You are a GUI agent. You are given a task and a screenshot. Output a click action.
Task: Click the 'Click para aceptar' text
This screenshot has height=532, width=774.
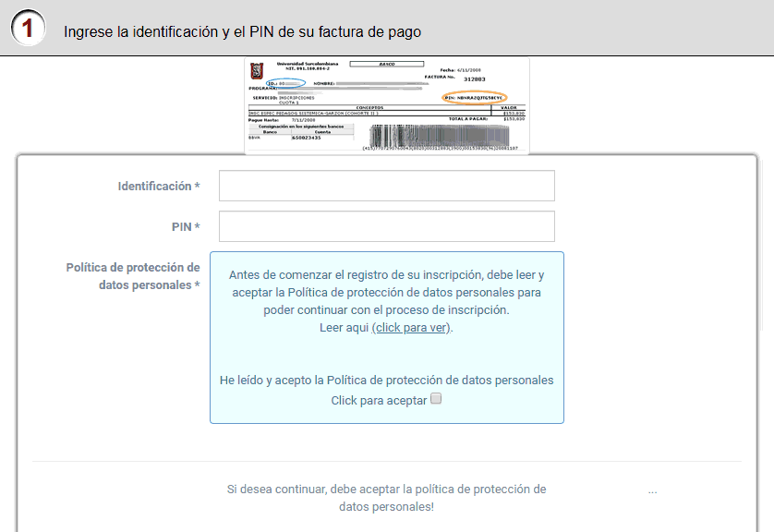click(379, 401)
